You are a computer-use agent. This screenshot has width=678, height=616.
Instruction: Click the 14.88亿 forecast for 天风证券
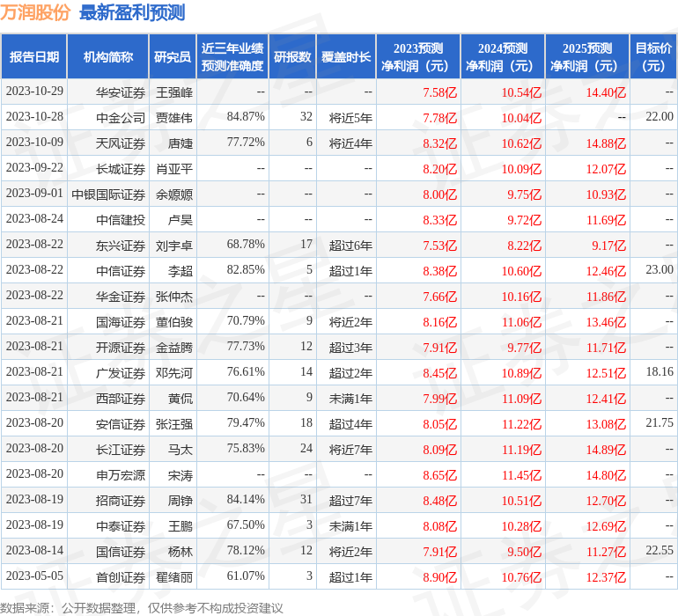(606, 143)
